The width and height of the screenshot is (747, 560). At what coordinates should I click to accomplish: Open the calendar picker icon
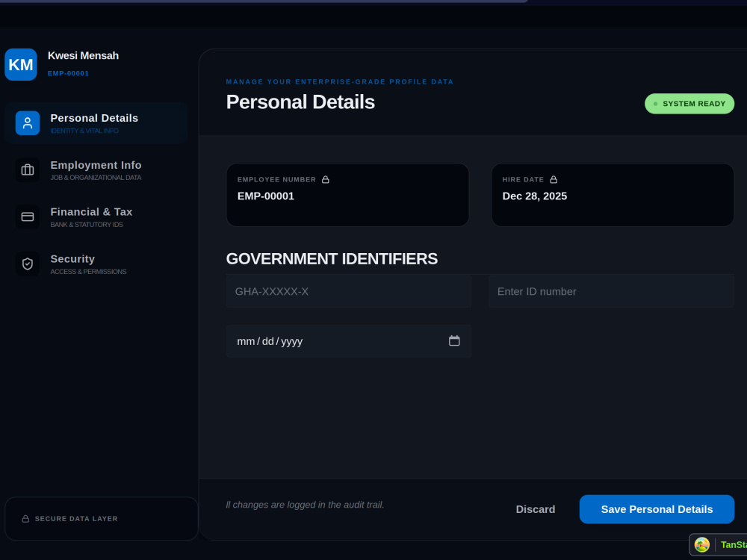click(x=454, y=340)
